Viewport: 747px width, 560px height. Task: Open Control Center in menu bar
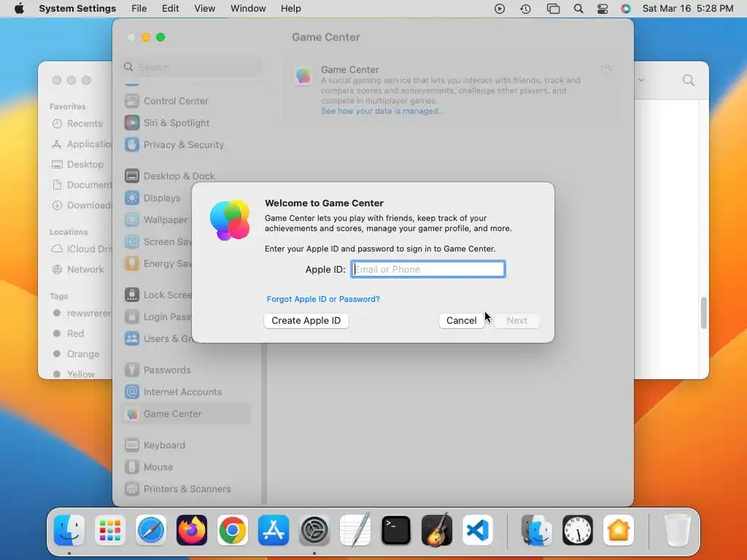tap(602, 9)
